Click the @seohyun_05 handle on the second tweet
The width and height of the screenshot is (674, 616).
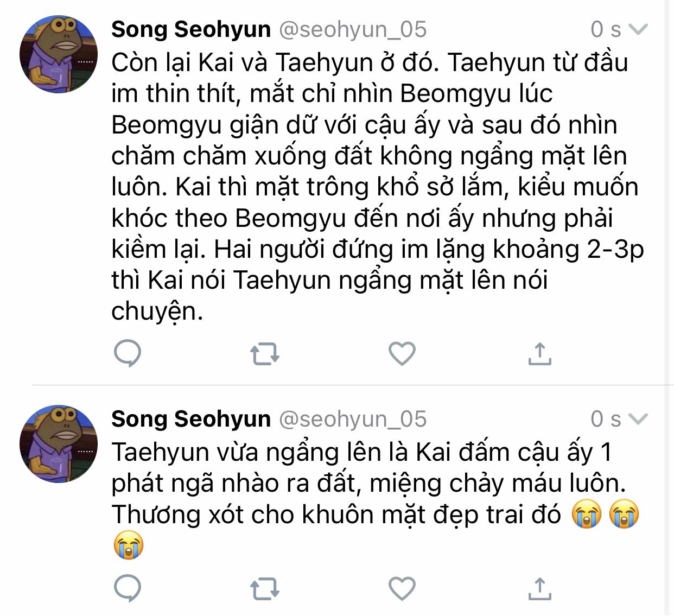[353, 419]
